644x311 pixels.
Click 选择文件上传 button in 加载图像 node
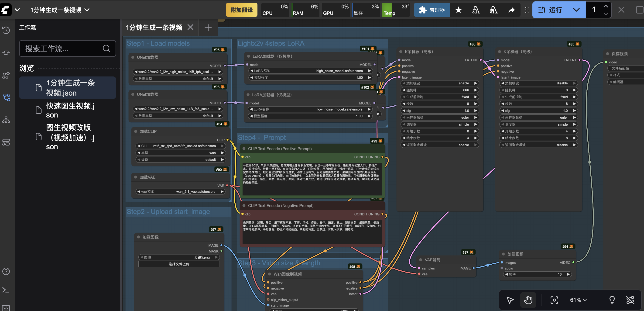click(x=179, y=264)
